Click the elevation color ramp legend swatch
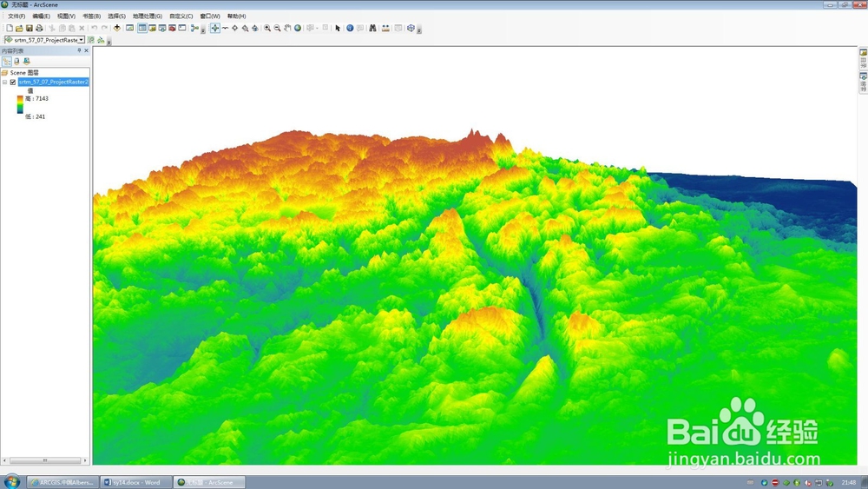The height and width of the screenshot is (489, 868). coord(20,105)
